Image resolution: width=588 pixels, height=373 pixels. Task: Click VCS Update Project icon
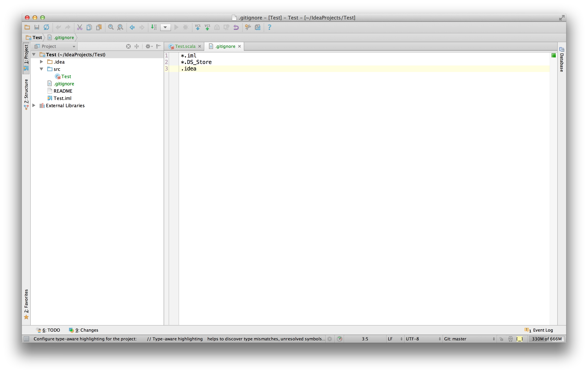(198, 27)
